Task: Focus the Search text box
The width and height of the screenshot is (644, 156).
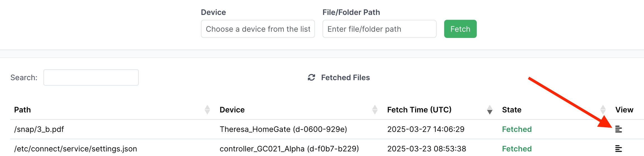Action: click(91, 78)
